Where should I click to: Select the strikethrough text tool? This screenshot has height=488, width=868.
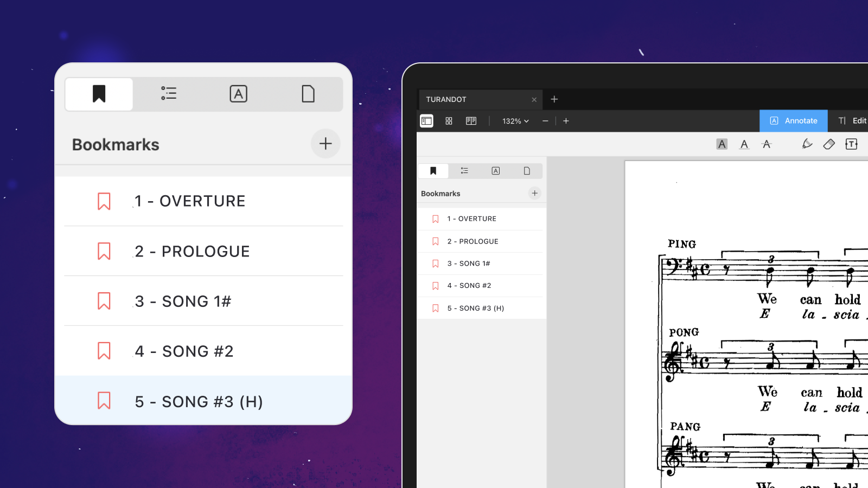tap(767, 144)
